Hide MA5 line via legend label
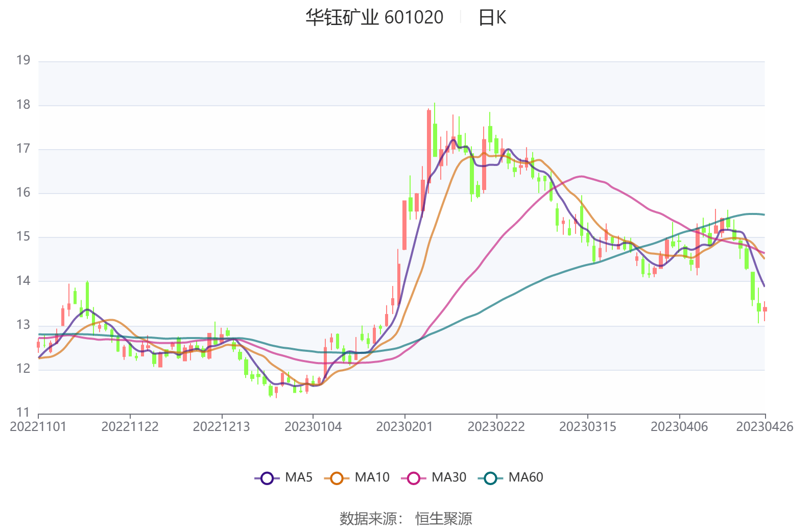812x528 pixels. pyautogui.click(x=299, y=477)
